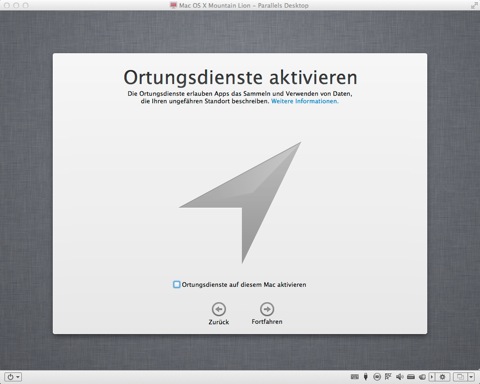480x384 pixels.
Task: Click the "Ortungsdienste aktivieren" heading
Action: pos(240,77)
